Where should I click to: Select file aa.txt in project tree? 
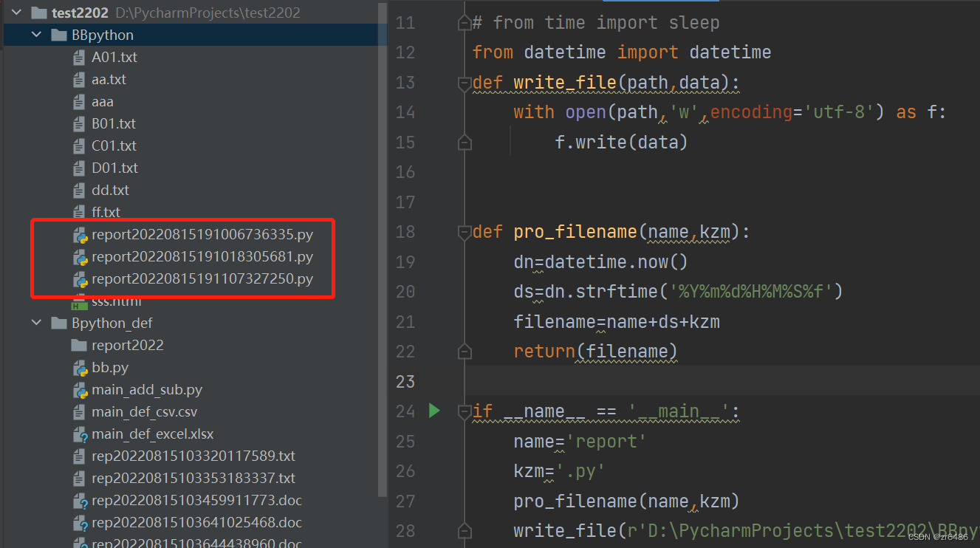(109, 79)
